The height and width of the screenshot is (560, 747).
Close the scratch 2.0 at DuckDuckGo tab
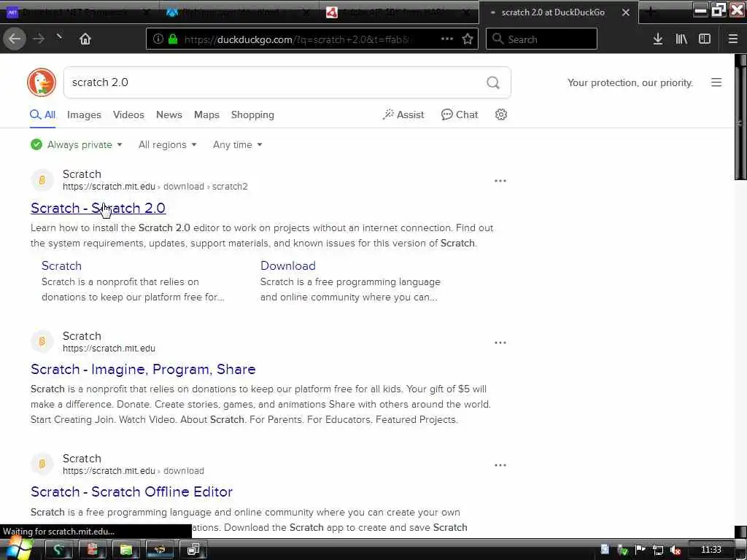(x=626, y=13)
